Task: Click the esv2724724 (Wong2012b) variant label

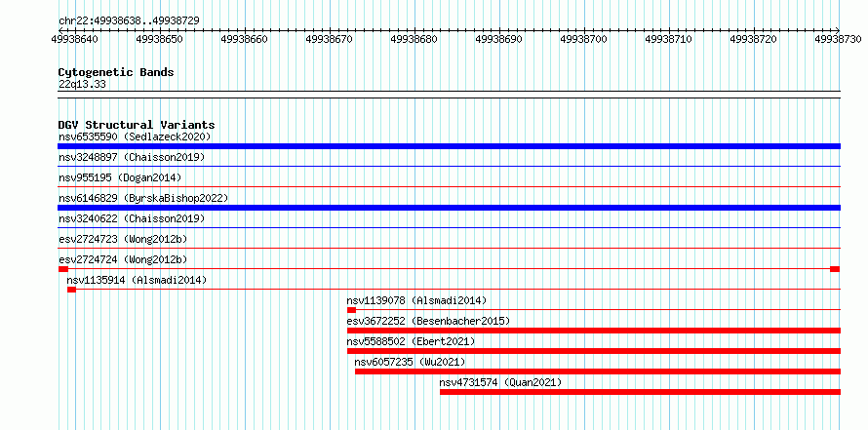Action: (x=123, y=259)
